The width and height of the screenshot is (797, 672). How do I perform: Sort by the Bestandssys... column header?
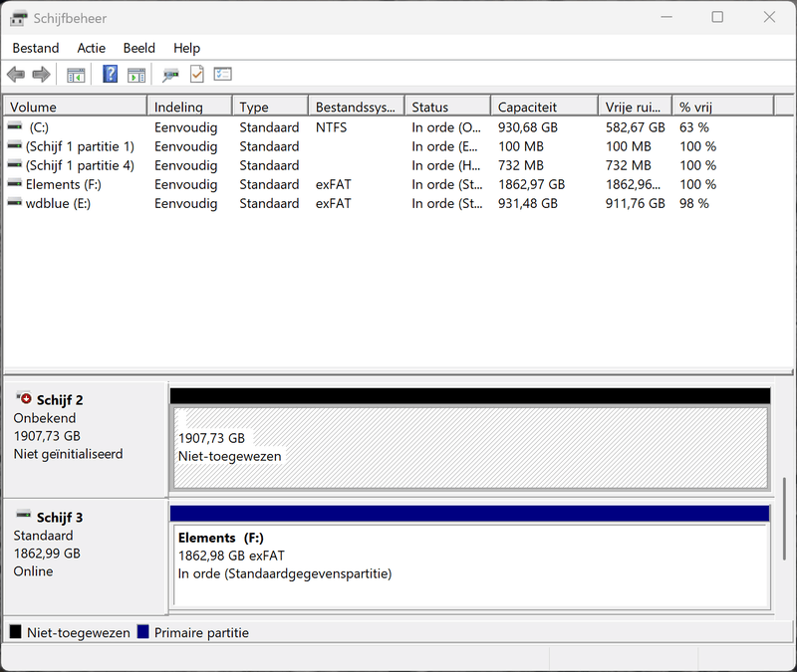(x=357, y=107)
